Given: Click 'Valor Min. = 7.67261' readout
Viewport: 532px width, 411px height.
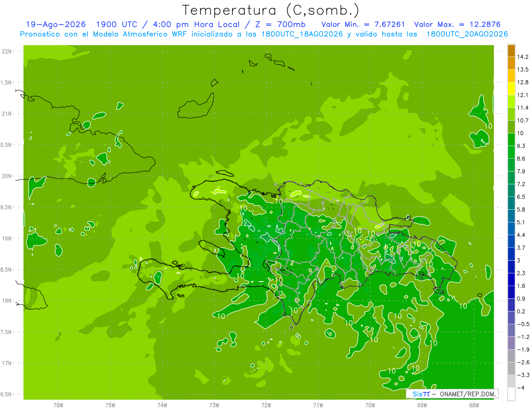Looking at the screenshot, I should tap(364, 24).
